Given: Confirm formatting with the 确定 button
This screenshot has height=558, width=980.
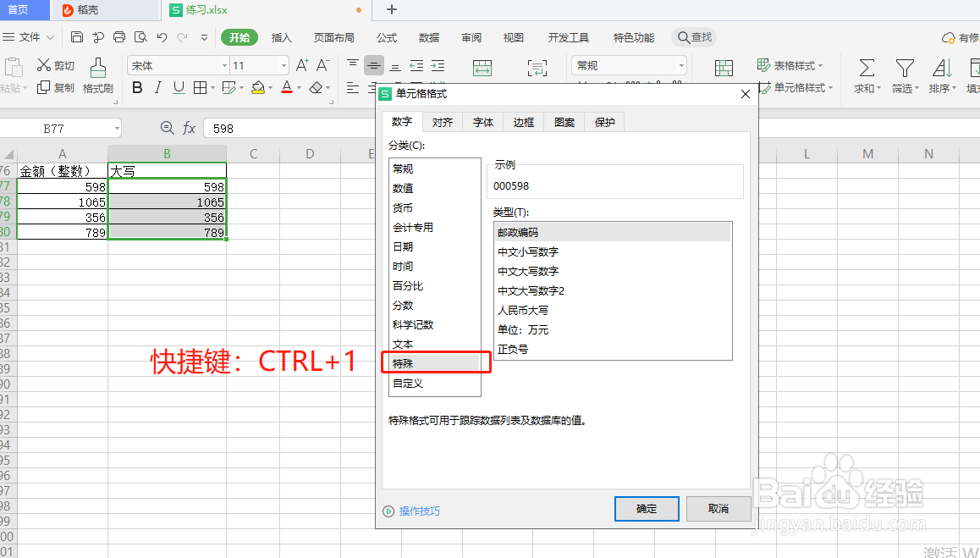Looking at the screenshot, I should 646,509.
